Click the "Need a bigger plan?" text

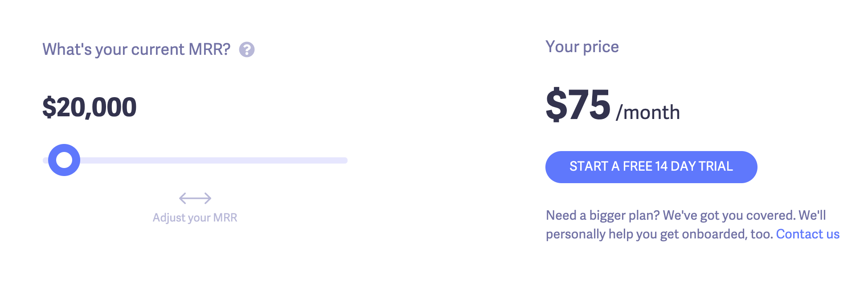click(x=602, y=215)
